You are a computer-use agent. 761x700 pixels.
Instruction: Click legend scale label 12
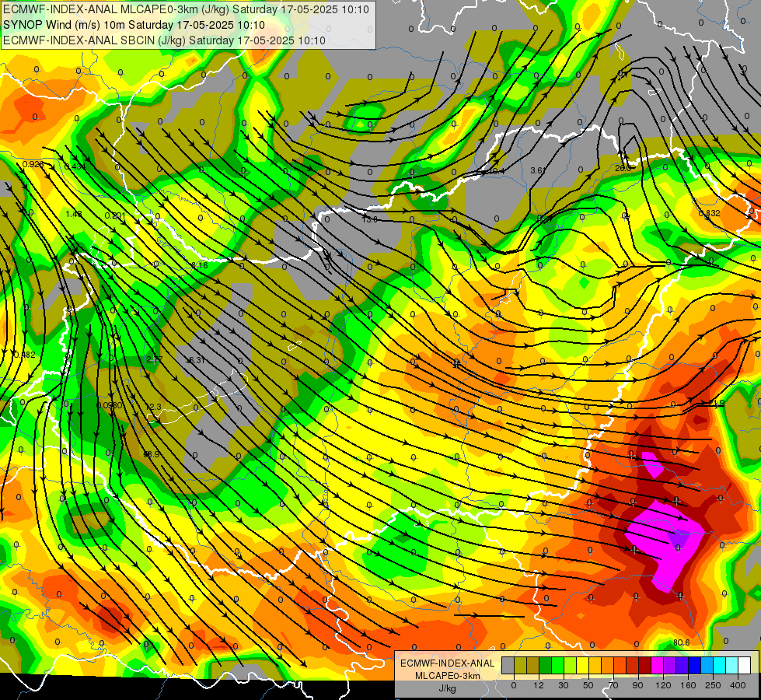[539, 685]
